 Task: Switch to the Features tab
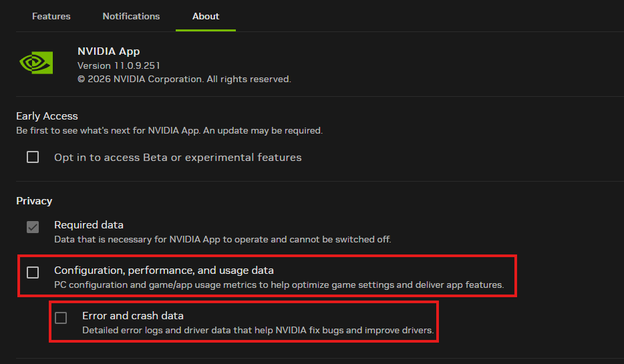51,16
